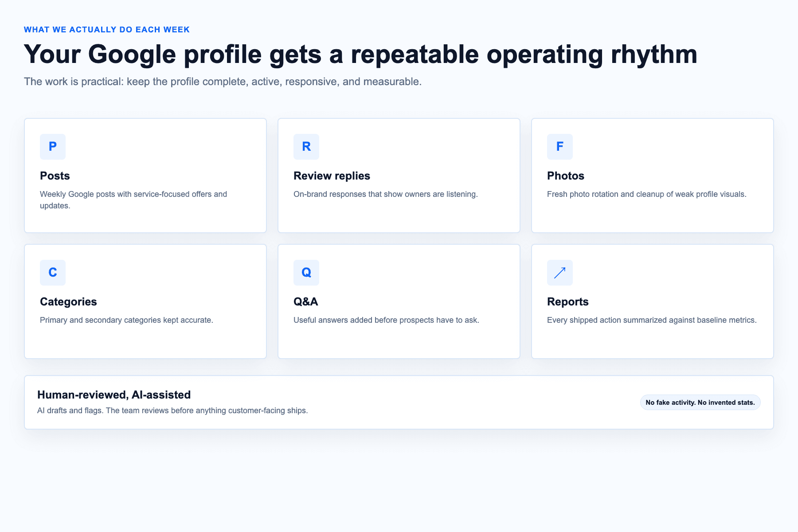The width and height of the screenshot is (798, 532).
Task: Click the 'What we actually do each week' label
Action: (x=107, y=30)
